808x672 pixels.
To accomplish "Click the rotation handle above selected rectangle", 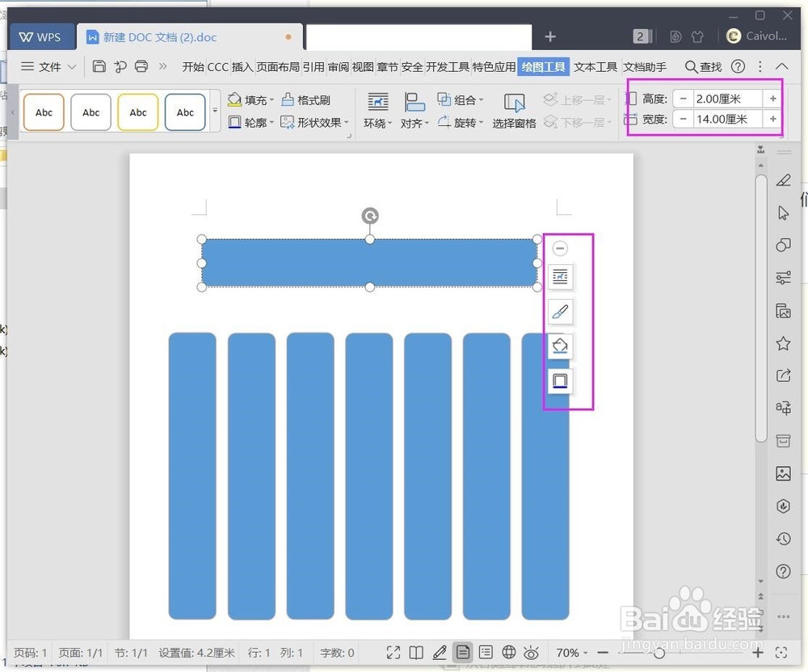I will tap(370, 215).
